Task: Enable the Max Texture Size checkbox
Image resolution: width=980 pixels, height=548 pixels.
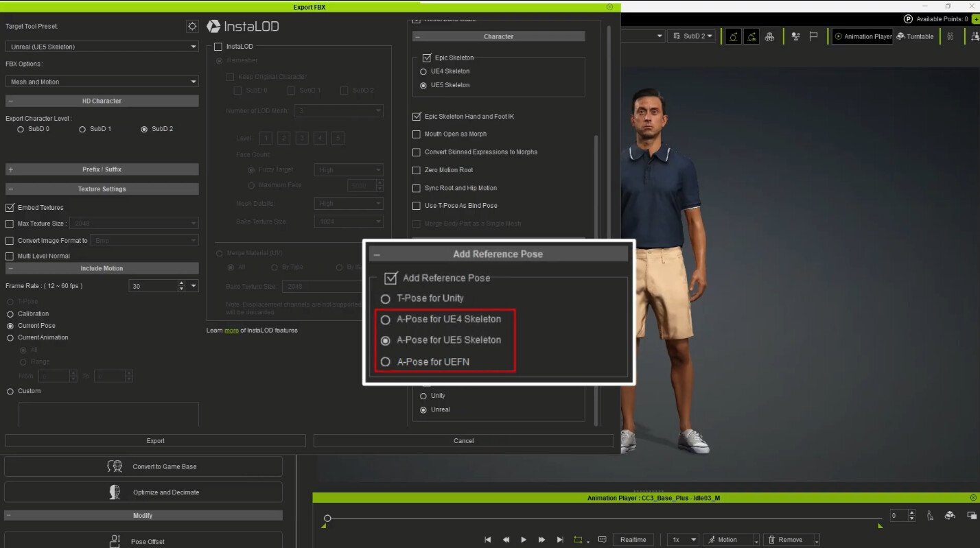Action: [10, 224]
